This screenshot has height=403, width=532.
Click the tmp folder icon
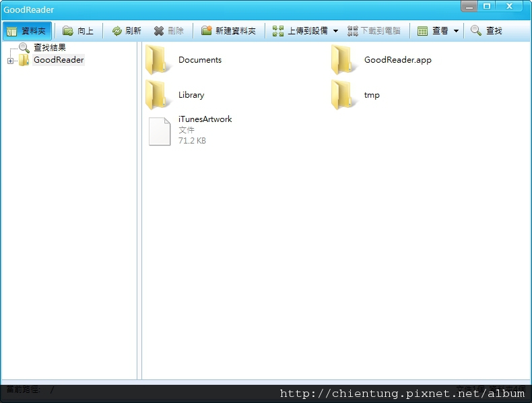point(343,95)
